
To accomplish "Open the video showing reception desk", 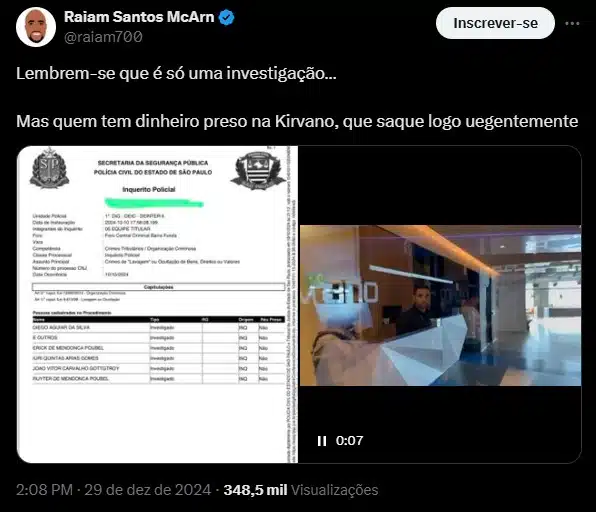I will [440, 305].
